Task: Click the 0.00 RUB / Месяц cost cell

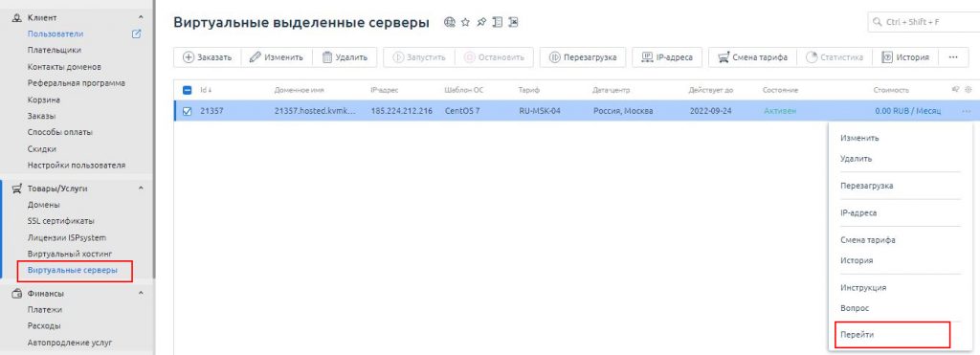Action: (x=907, y=112)
